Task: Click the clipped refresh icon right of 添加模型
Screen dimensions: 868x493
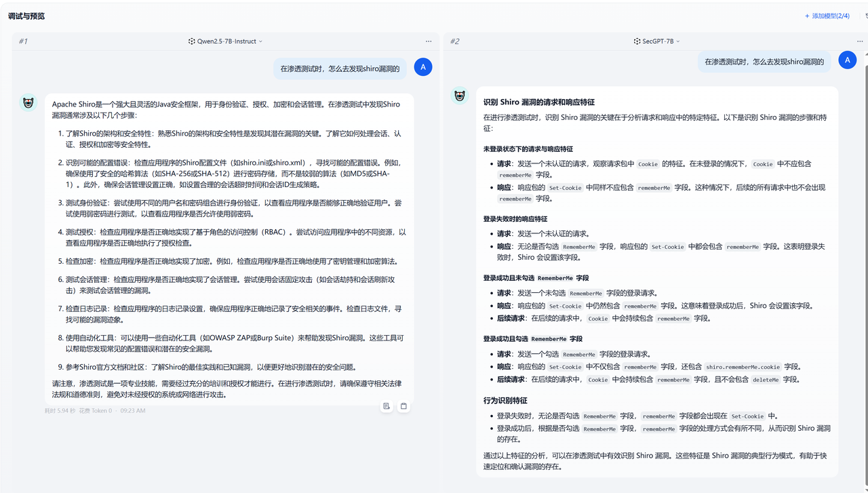Action: tap(865, 16)
